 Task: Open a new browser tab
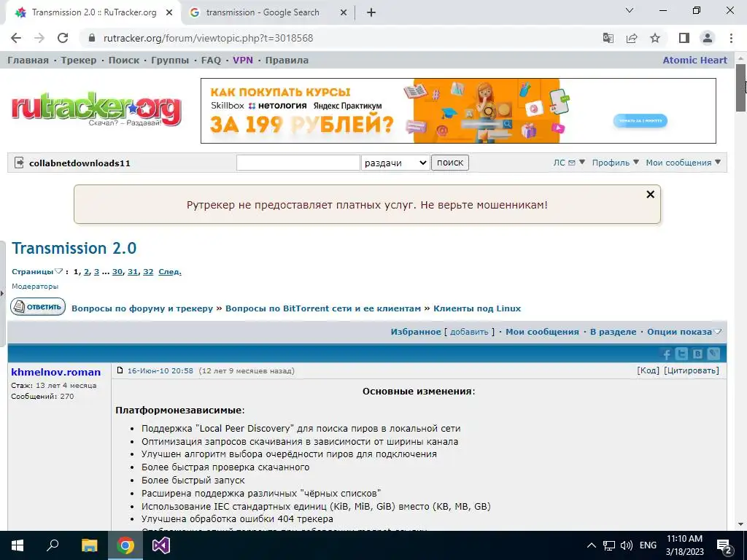click(371, 12)
